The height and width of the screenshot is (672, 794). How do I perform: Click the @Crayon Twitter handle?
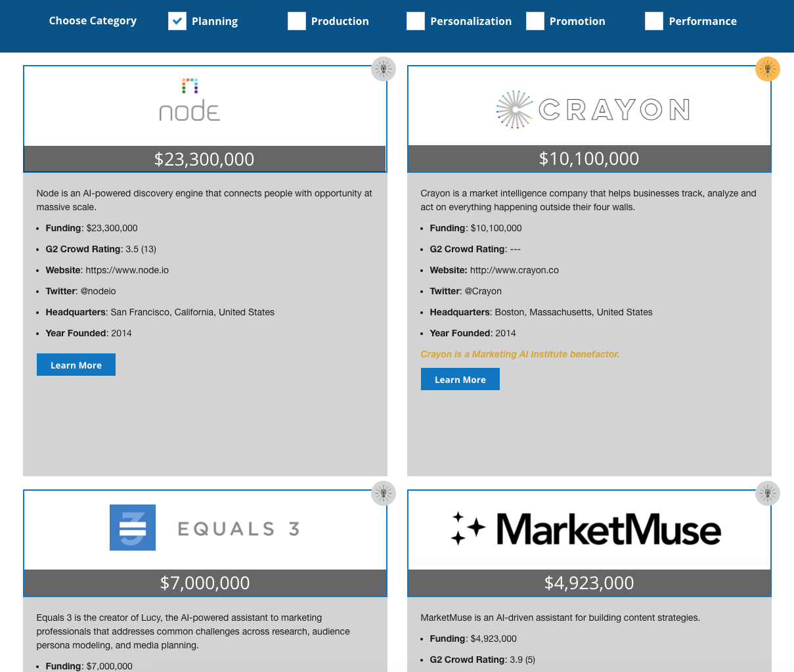(x=483, y=291)
